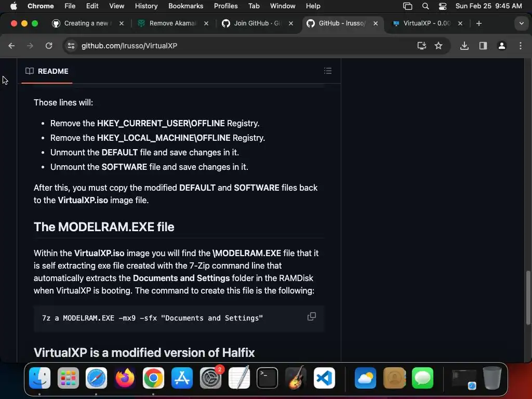Open the Apple menu

pyautogui.click(x=14, y=6)
